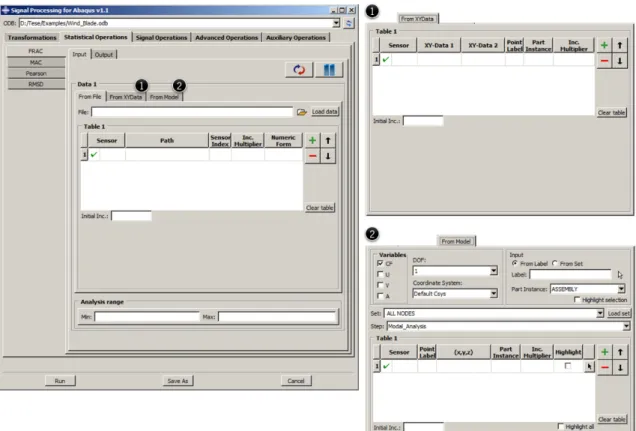
Task: Enable the V variable checkbox
Action: [380, 285]
